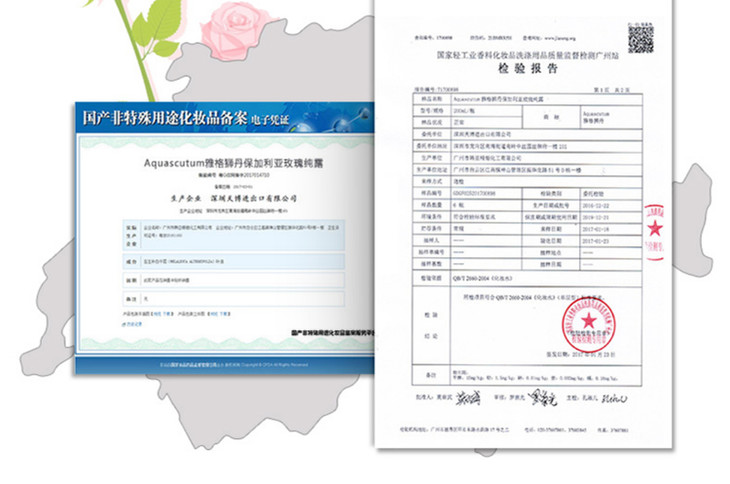Click the certificate's blue footer copyright bar
The height and width of the screenshot is (484, 730).
click(x=225, y=365)
